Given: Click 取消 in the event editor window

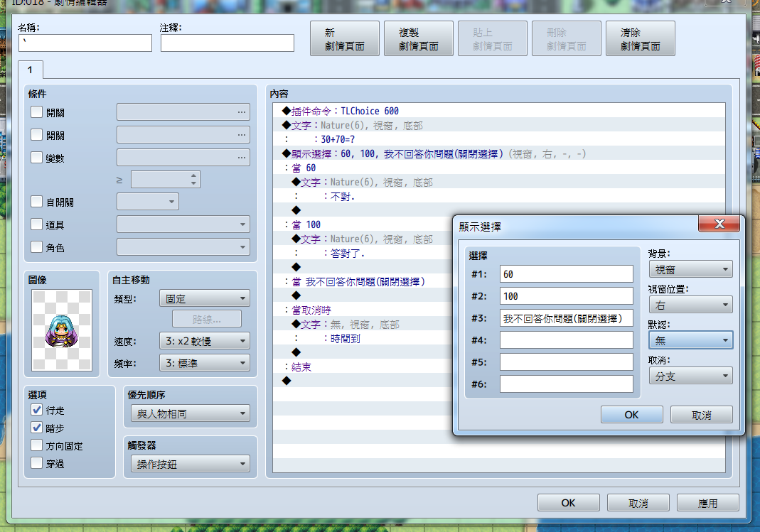Looking at the screenshot, I should click(638, 503).
